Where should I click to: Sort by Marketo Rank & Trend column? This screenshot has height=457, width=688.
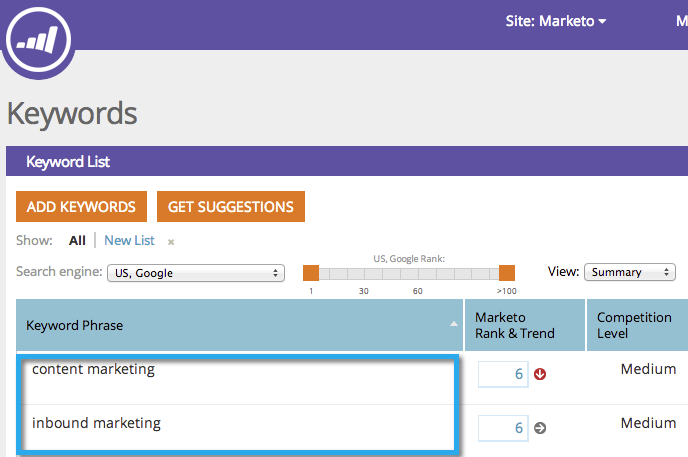tap(514, 325)
